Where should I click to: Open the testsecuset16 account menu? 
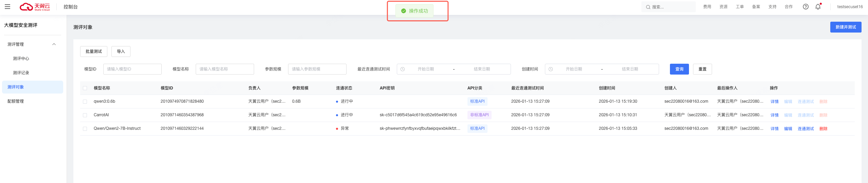click(850, 7)
